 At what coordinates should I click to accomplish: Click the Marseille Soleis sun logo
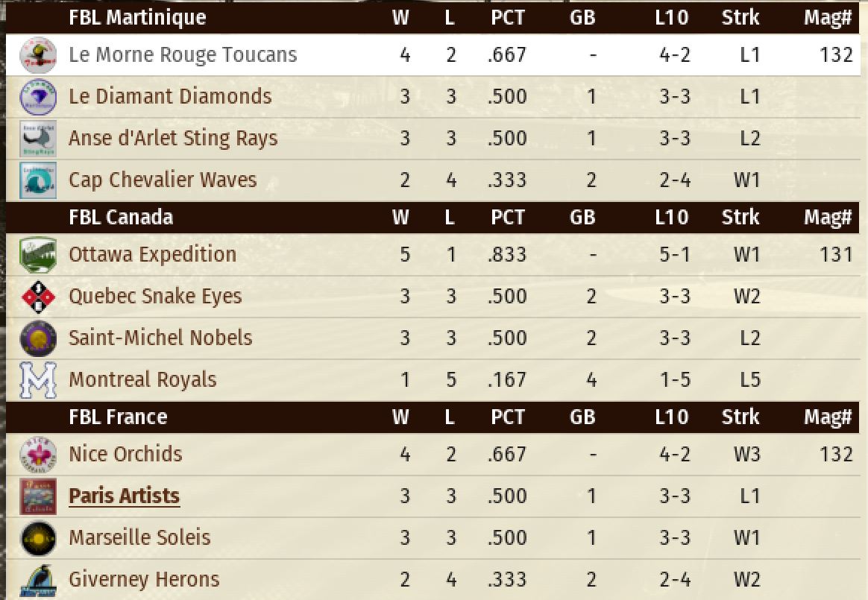38,538
